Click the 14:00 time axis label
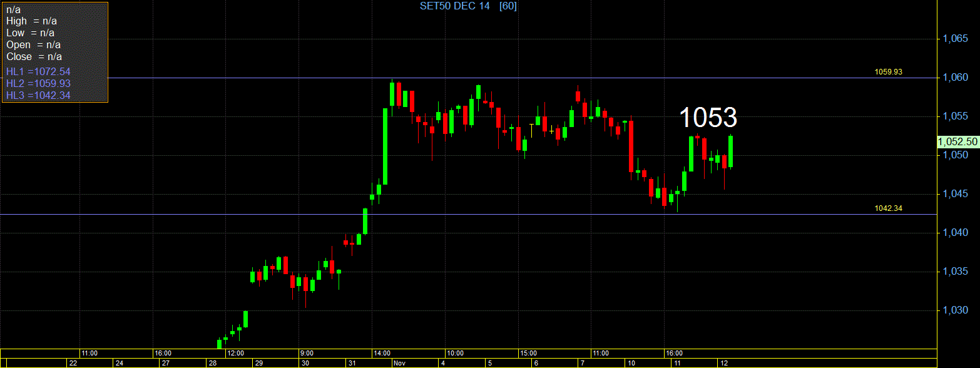The height and width of the screenshot is (368, 980). click(381, 353)
